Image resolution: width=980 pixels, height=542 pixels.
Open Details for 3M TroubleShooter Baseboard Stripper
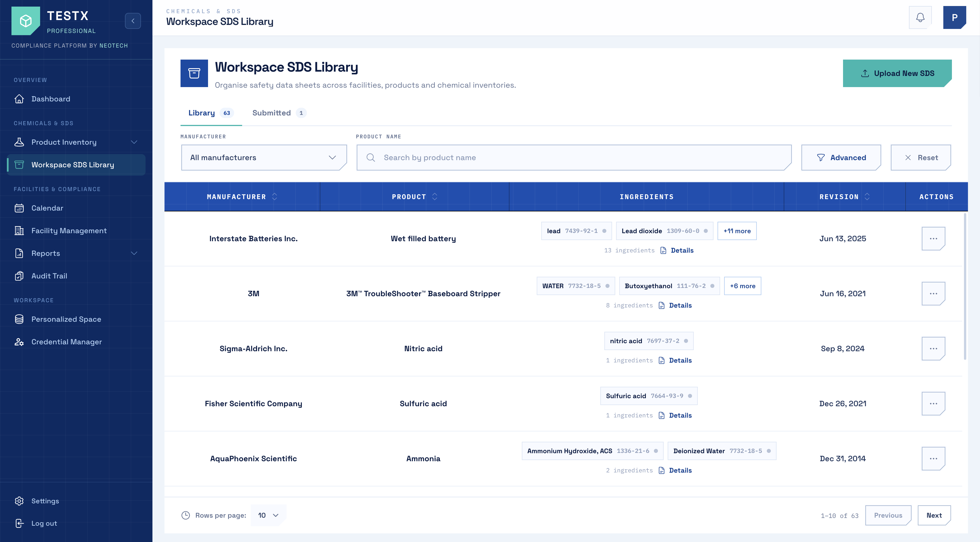point(675,305)
